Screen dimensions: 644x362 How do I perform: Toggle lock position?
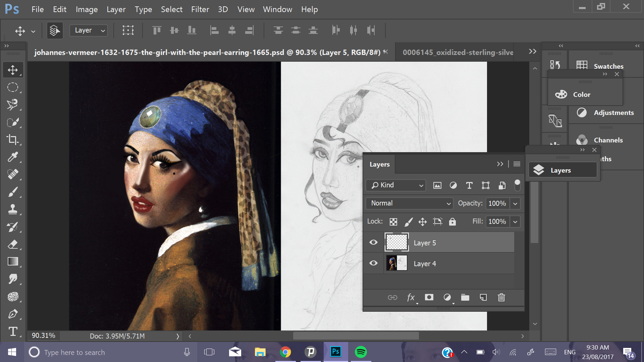pyautogui.click(x=423, y=222)
